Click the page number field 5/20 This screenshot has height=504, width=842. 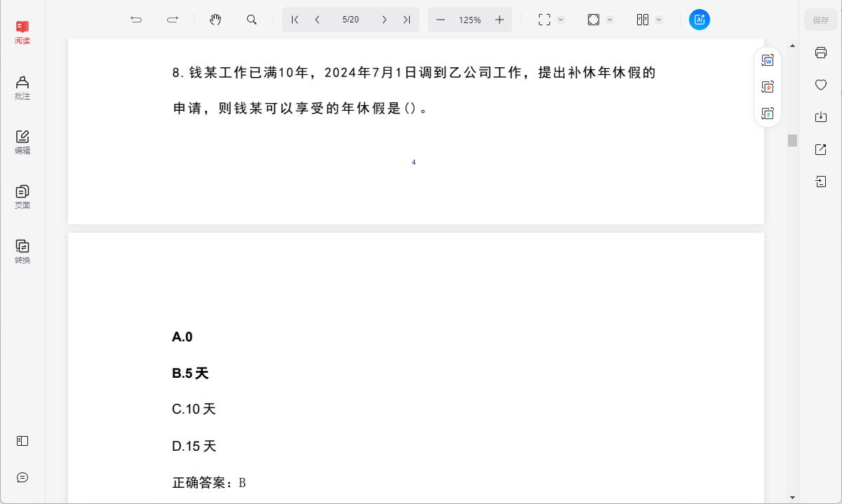pos(351,20)
